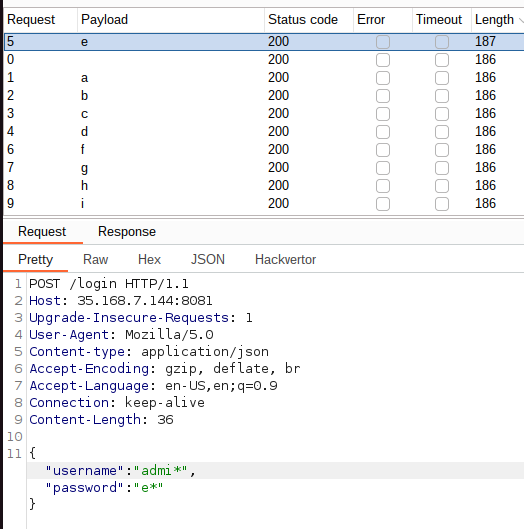Open the Hackvertor tab
This screenshot has height=529, width=524.
(x=285, y=260)
